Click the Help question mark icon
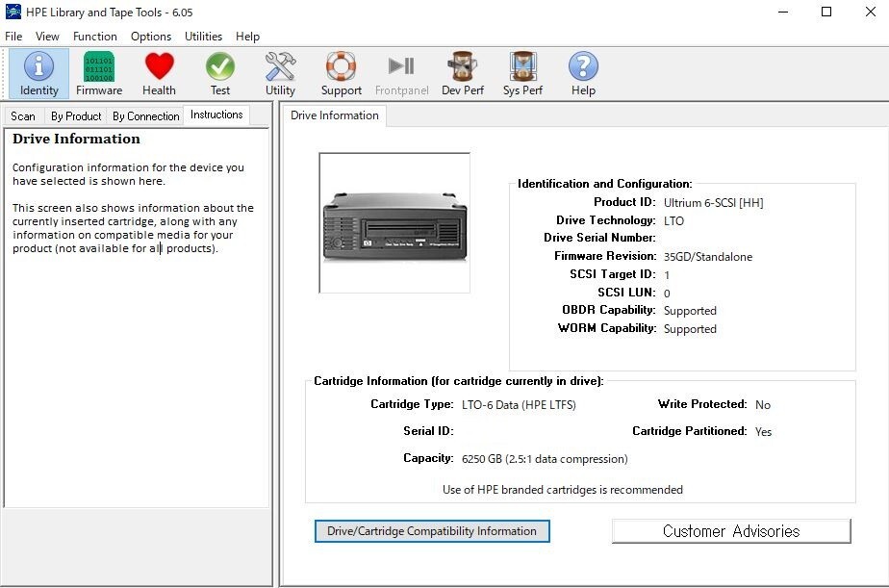 click(x=583, y=74)
